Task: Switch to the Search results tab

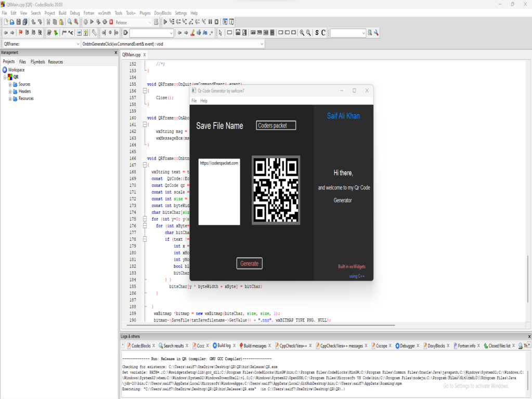Action: click(173, 346)
